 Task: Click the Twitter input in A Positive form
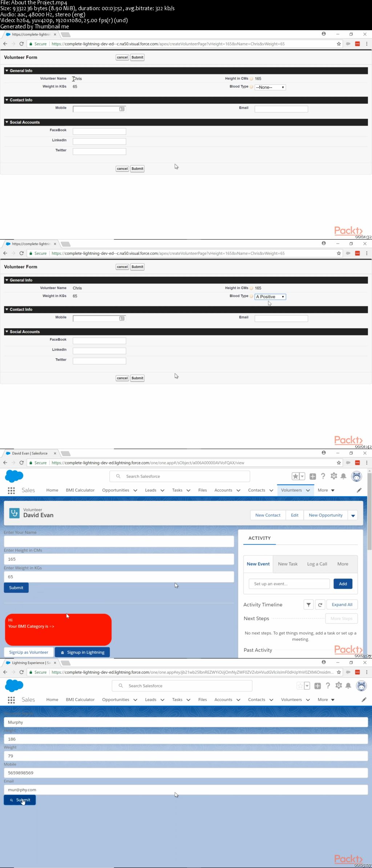coord(100,361)
